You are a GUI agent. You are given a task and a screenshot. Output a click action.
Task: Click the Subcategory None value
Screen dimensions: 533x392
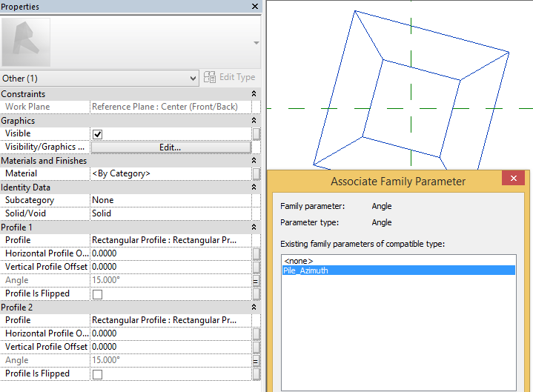(x=171, y=200)
